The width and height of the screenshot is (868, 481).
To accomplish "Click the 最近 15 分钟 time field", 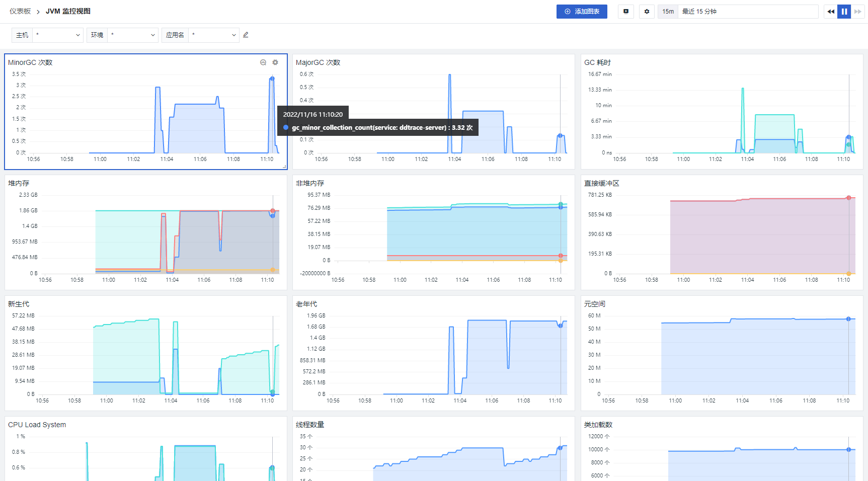I will pyautogui.click(x=748, y=12).
